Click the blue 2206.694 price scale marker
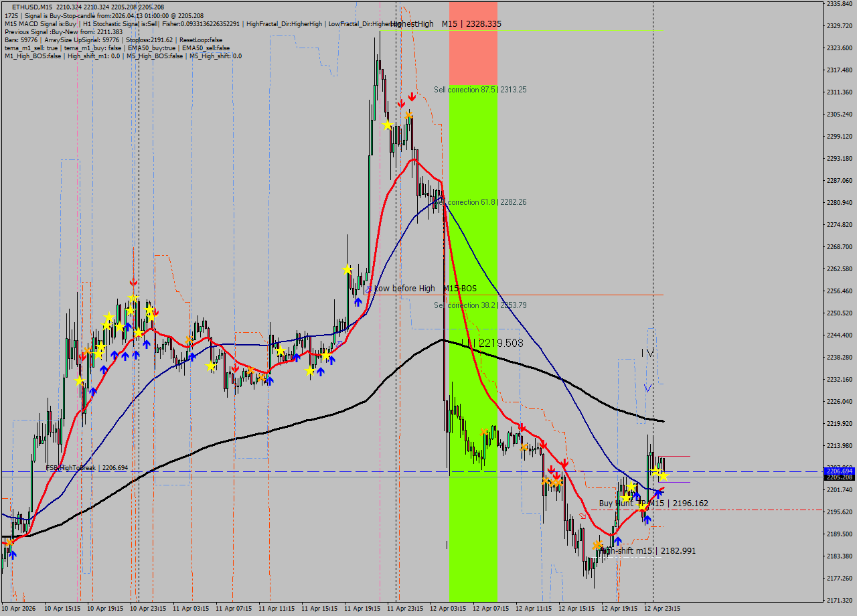The width and height of the screenshot is (857, 616). pos(838,472)
